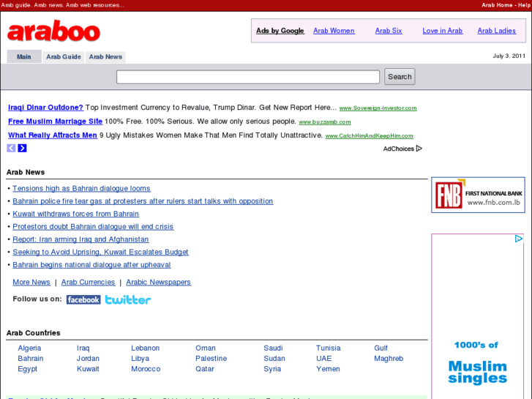The width and height of the screenshot is (532, 399).
Task: Open the 1000's of Muslim singles ad
Action: tap(478, 316)
